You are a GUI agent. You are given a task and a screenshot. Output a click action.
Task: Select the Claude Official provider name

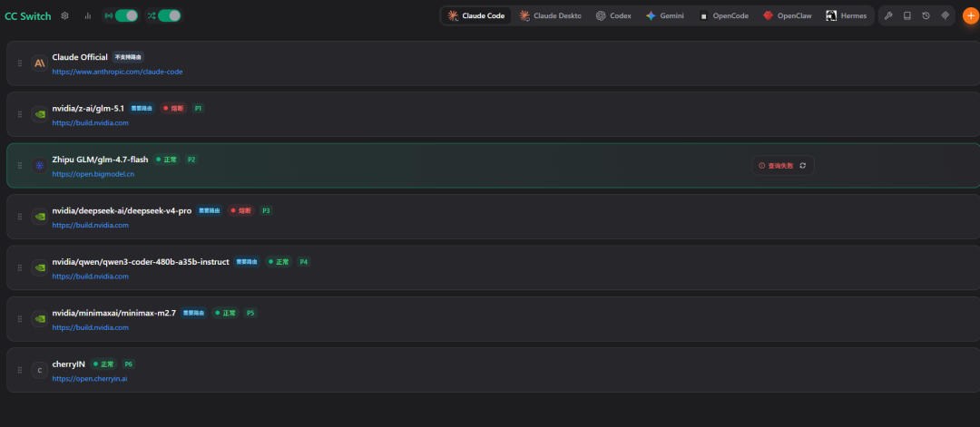tap(80, 57)
